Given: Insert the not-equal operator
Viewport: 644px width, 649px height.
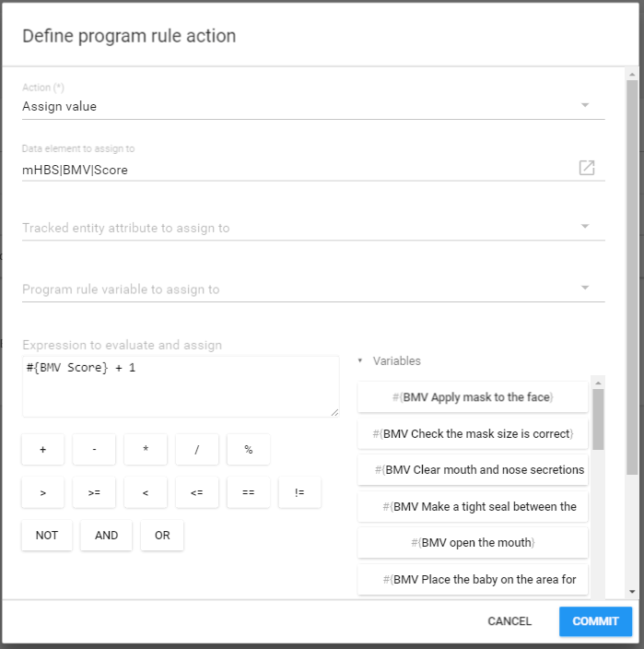Looking at the screenshot, I should pos(299,492).
